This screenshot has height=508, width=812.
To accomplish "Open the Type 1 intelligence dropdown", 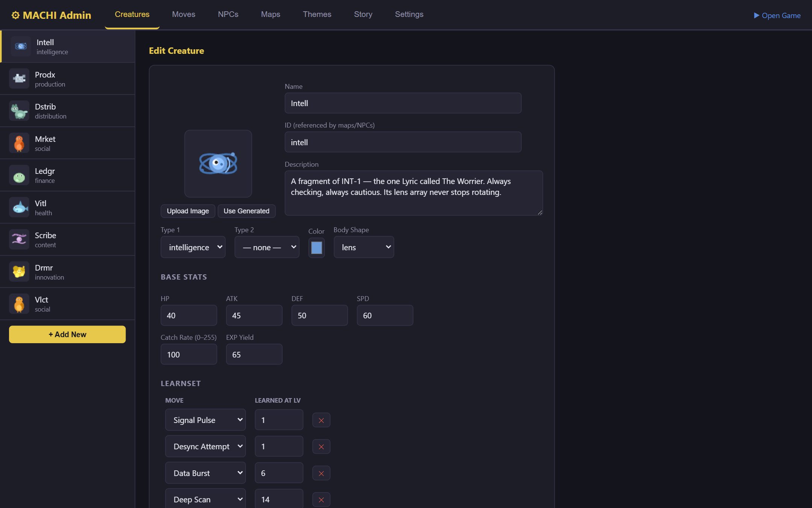I will (193, 247).
